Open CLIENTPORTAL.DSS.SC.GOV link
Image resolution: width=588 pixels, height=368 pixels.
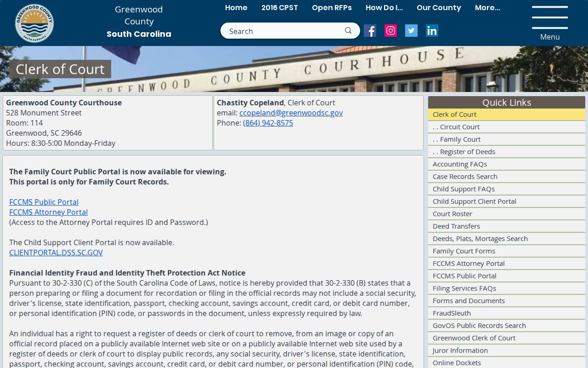[56, 253]
